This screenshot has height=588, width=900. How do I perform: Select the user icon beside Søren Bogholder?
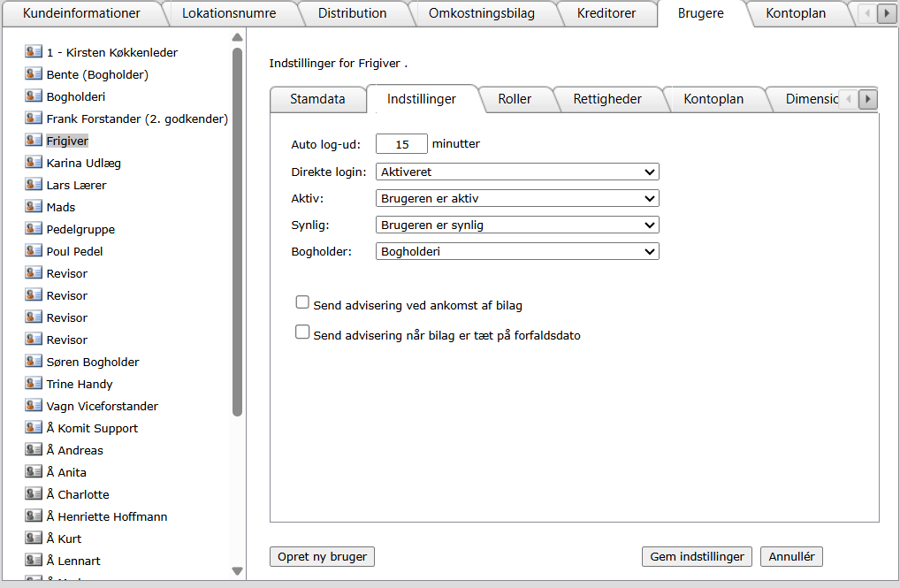click(34, 361)
